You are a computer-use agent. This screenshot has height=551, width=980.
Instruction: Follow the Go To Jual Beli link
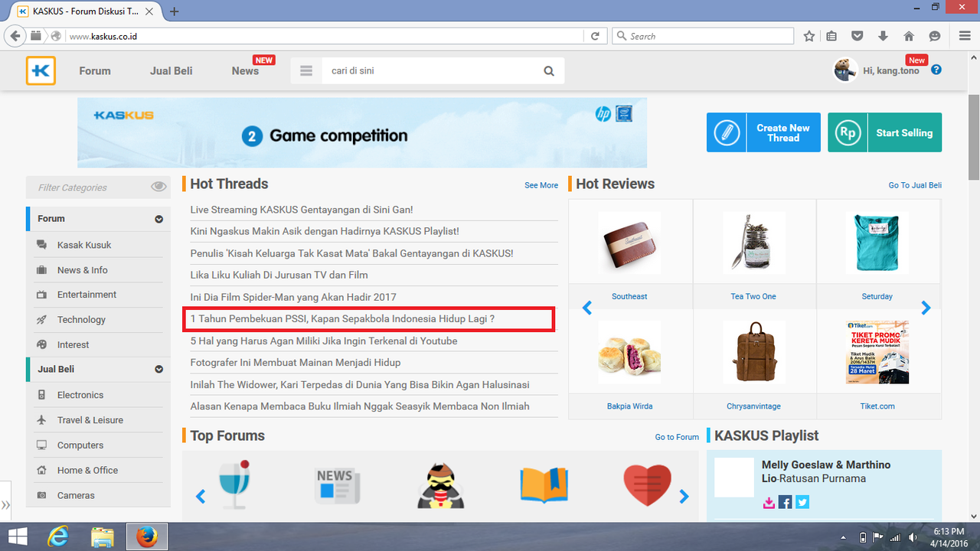click(x=915, y=185)
